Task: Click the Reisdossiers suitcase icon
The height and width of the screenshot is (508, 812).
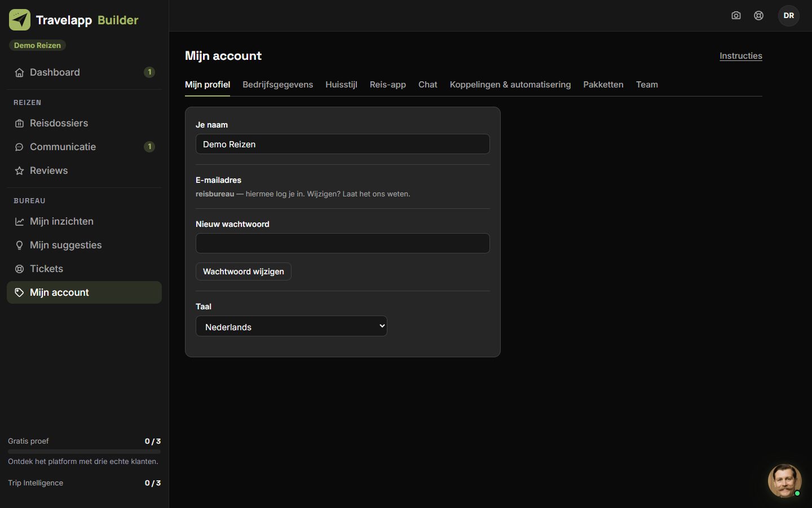Action: coord(19,123)
